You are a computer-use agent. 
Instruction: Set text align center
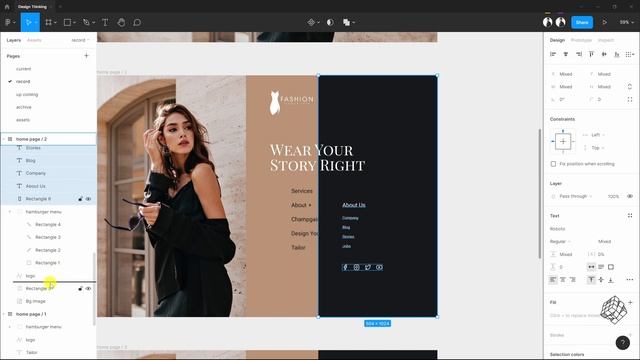pyautogui.click(x=563, y=280)
